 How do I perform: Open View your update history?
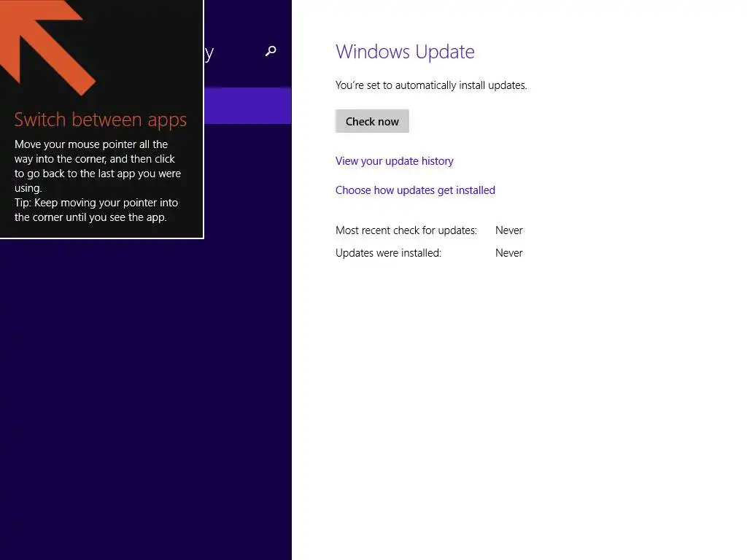coord(395,161)
